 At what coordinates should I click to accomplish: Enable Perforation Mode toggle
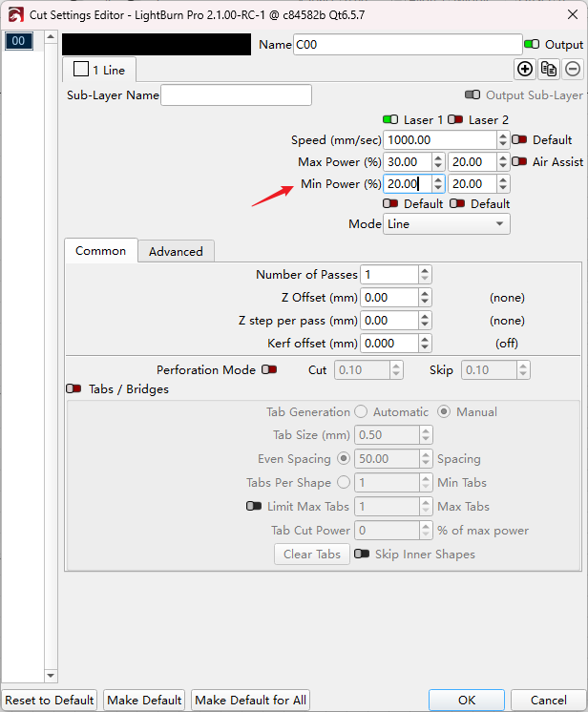(x=269, y=369)
